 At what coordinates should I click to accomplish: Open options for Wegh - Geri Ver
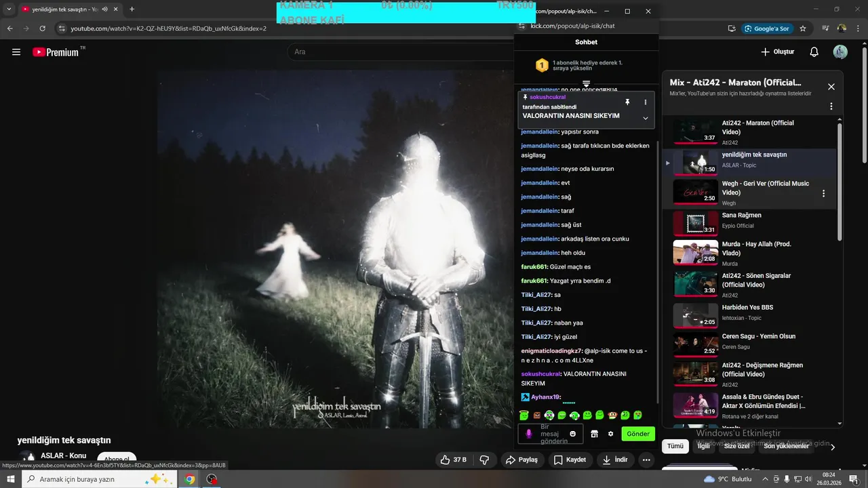click(x=824, y=193)
